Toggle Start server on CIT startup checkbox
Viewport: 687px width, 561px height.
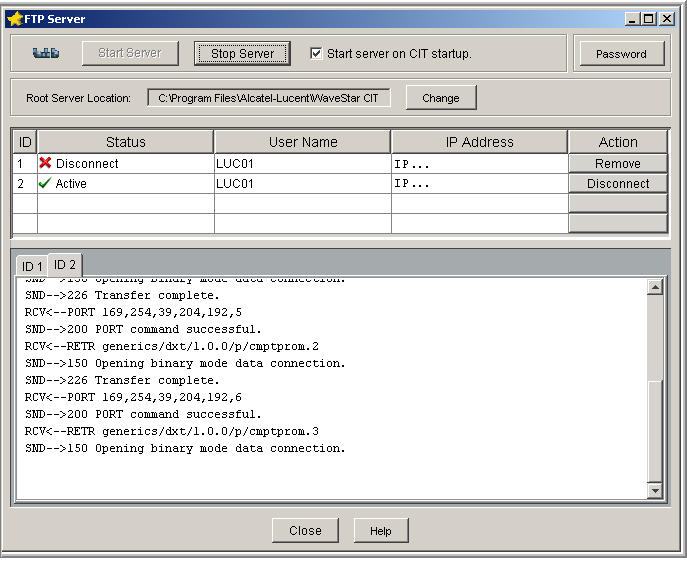click(316, 53)
